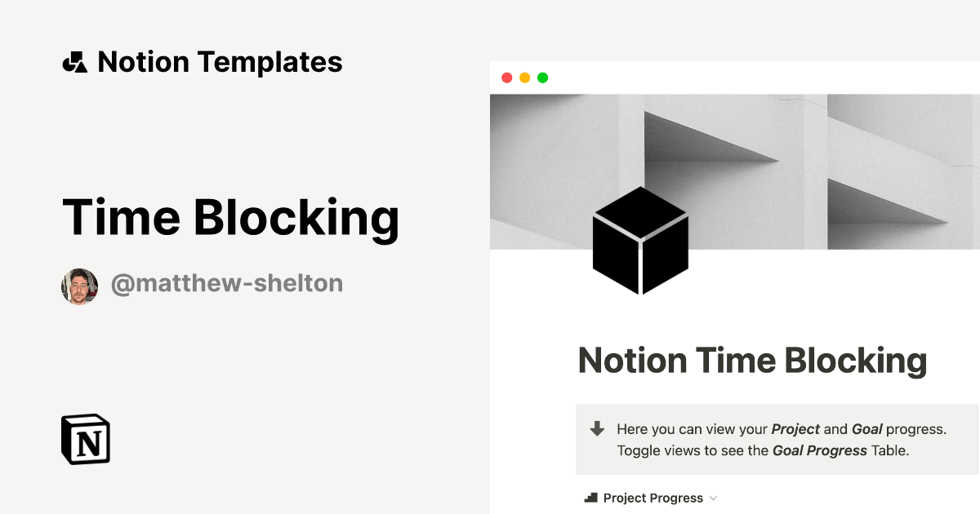Screen dimensions: 980x514
Task: Click the Notion Templates shapes logo icon
Action: coord(74,62)
